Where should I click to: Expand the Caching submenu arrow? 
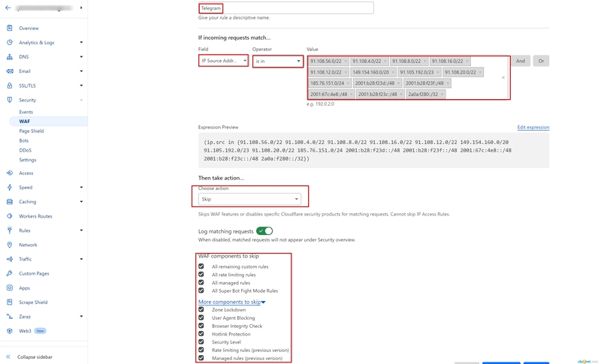[x=81, y=202]
